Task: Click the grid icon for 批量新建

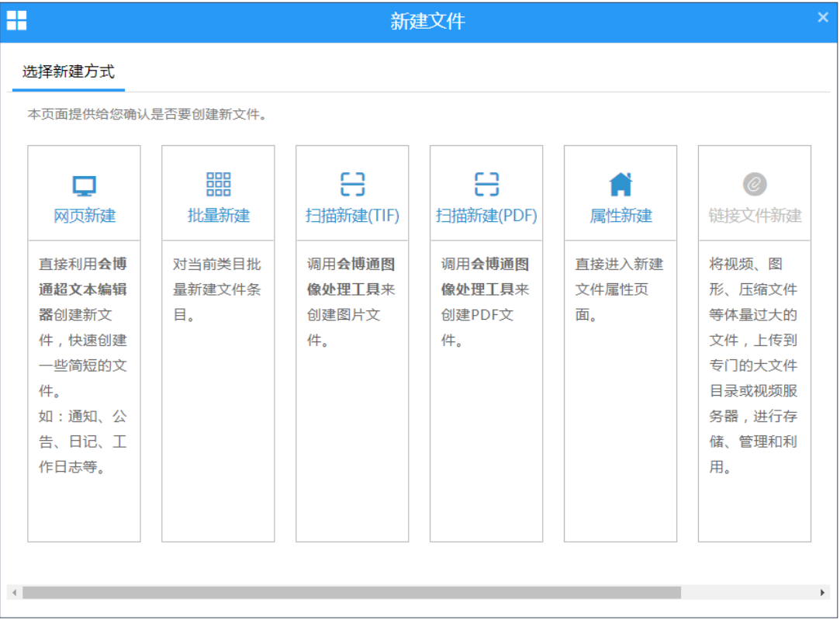Action: 218,185
